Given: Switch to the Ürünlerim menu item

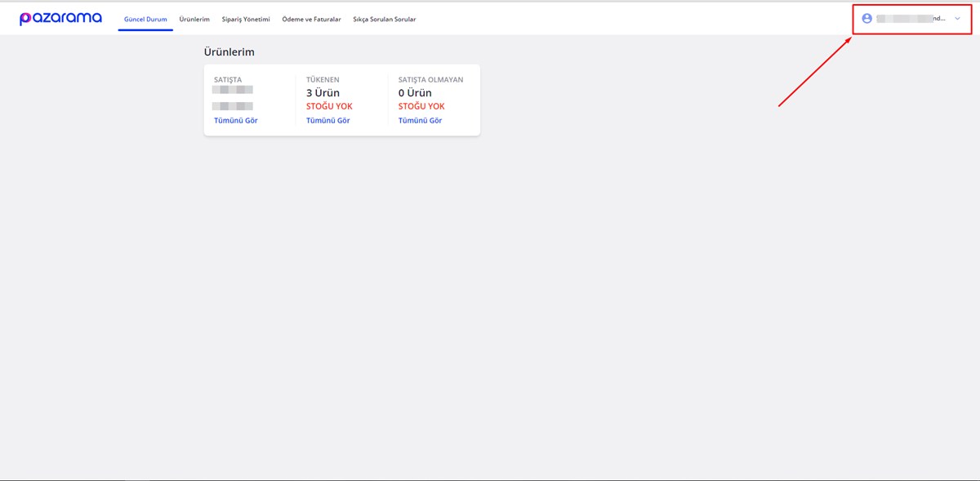Looking at the screenshot, I should (194, 19).
